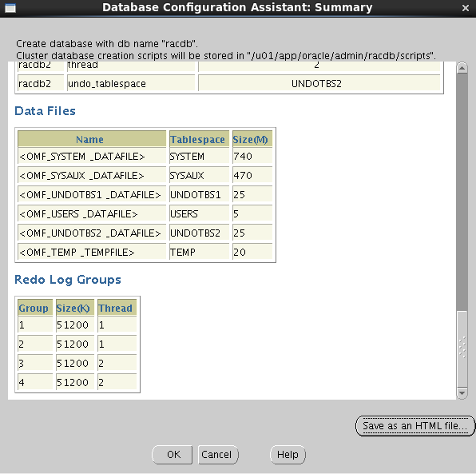The image size is (476, 474).
Task: Close the Summary dialog with X
Action: click(465, 8)
